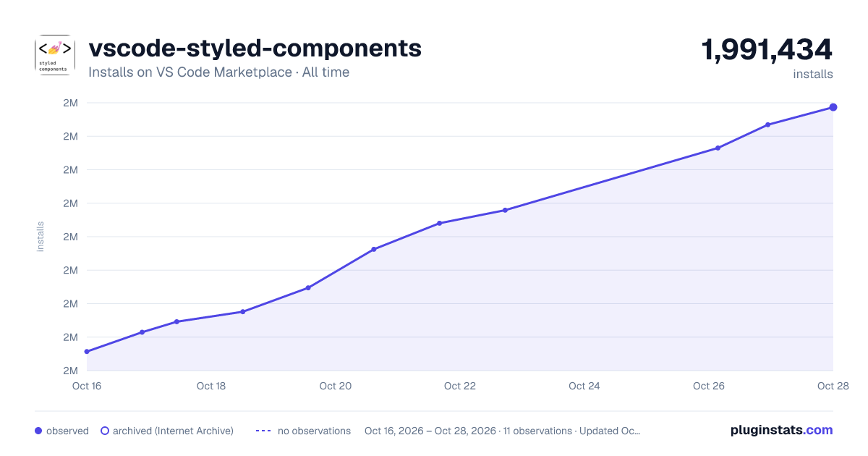Click the 'Oct 18' x-axis label
The image size is (868, 456).
tap(211, 386)
